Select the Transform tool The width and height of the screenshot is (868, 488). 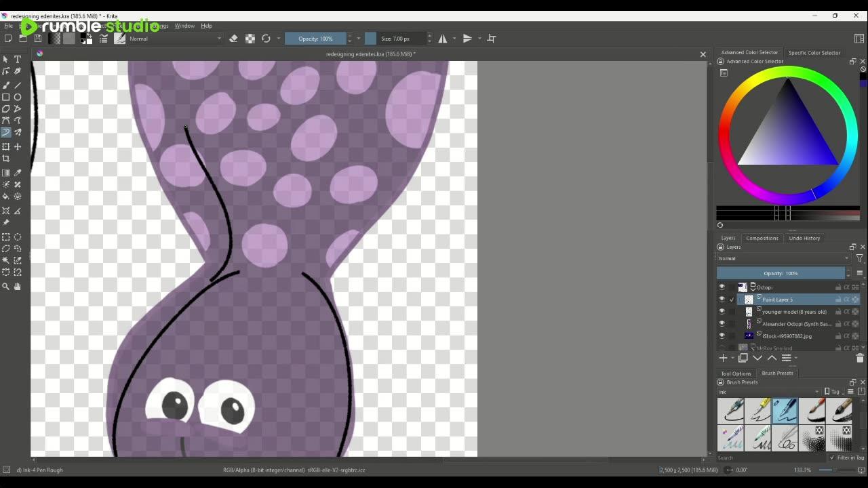(6, 146)
